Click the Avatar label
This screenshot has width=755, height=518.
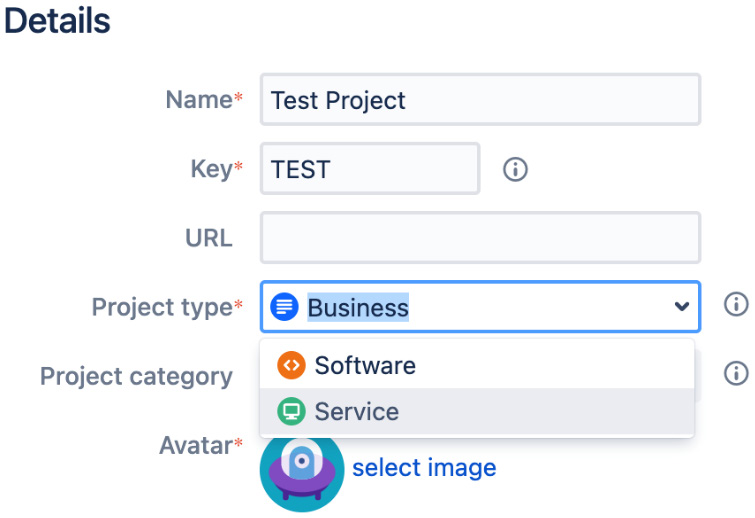pyautogui.click(x=196, y=445)
